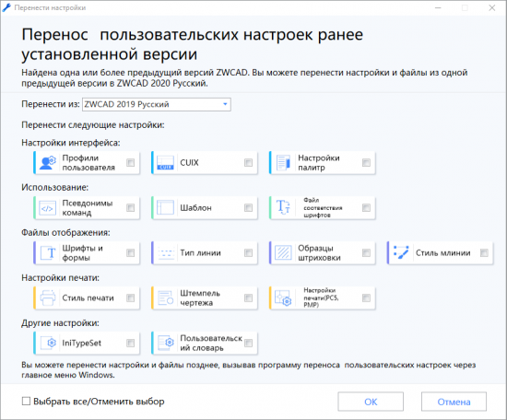The image size is (507, 420).
Task: Tick the Пользовательский словарь checkbox
Action: (x=248, y=344)
